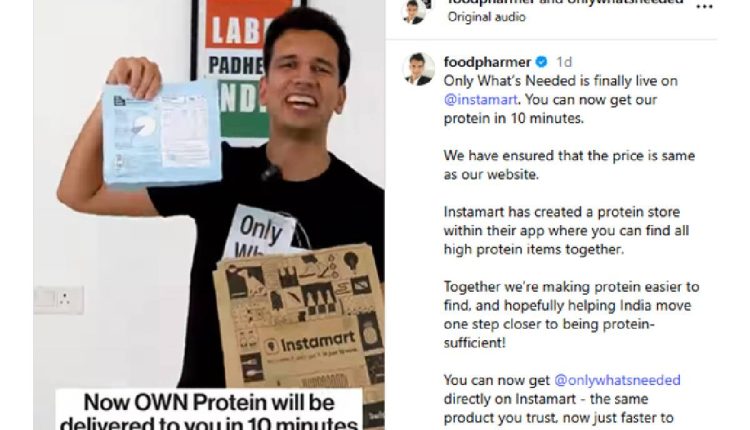Select the caption paragraph about the protein store
750x430 pixels.
point(566,231)
